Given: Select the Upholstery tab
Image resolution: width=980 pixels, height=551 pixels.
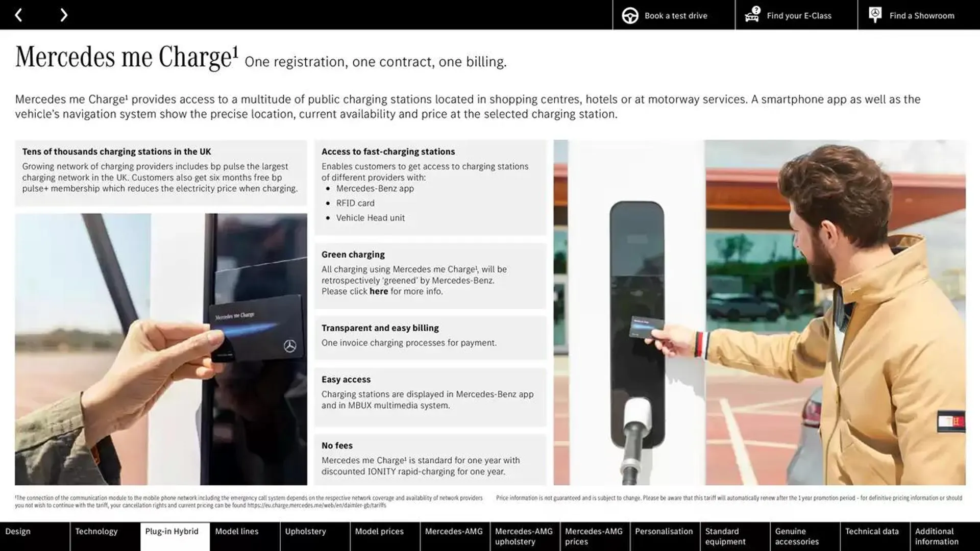Looking at the screenshot, I should 306,532.
